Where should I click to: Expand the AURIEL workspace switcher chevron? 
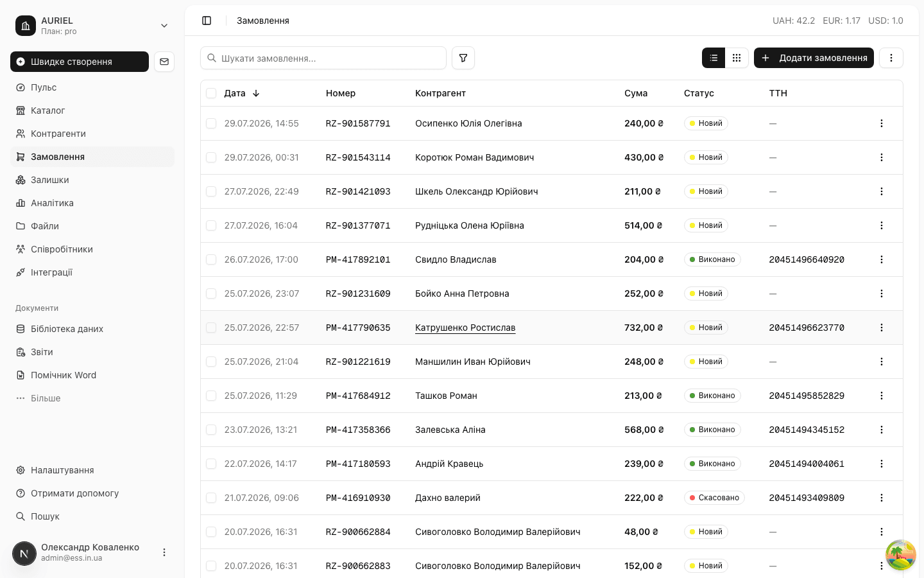pos(164,26)
